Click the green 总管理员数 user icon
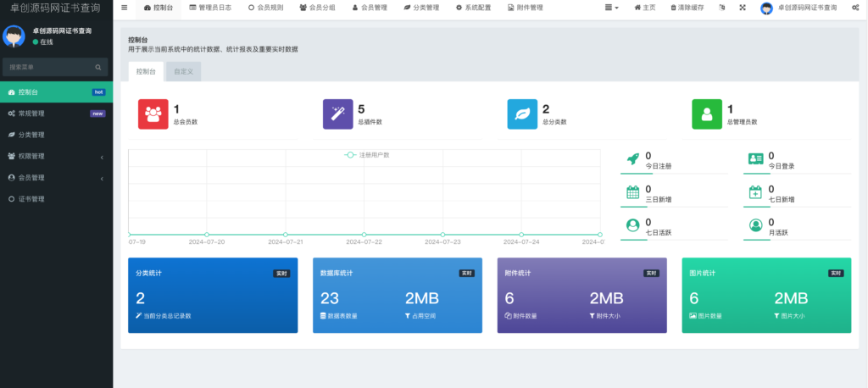 (x=707, y=114)
